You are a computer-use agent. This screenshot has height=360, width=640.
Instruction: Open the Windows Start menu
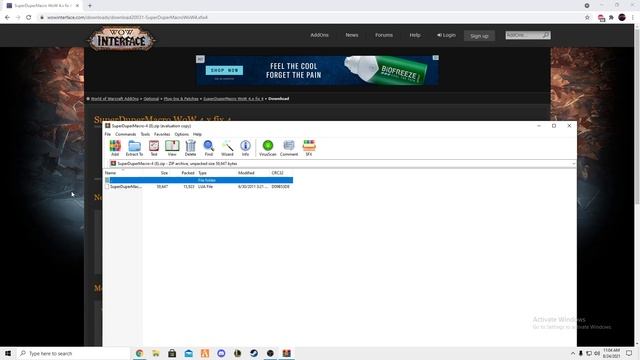point(8,353)
